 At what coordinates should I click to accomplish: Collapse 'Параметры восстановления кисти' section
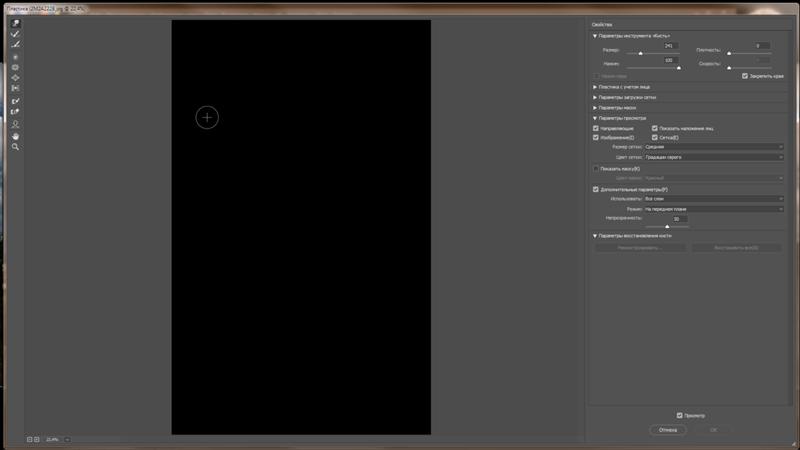pos(595,236)
